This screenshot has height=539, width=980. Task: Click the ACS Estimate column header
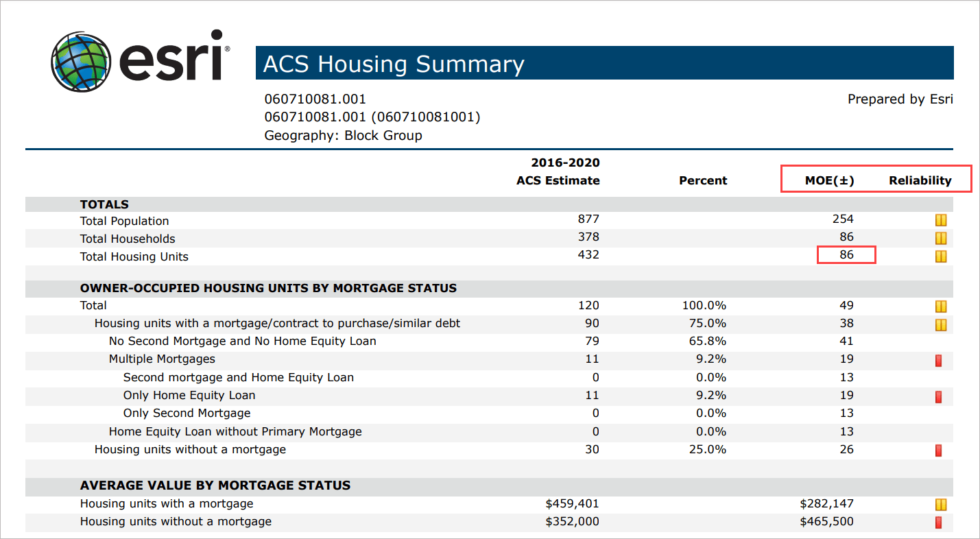click(x=558, y=180)
